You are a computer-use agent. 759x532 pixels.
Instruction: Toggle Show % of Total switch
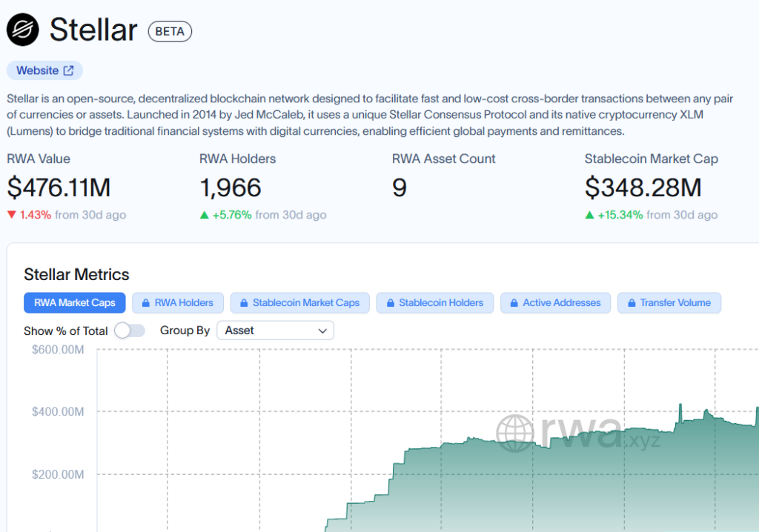tap(130, 330)
